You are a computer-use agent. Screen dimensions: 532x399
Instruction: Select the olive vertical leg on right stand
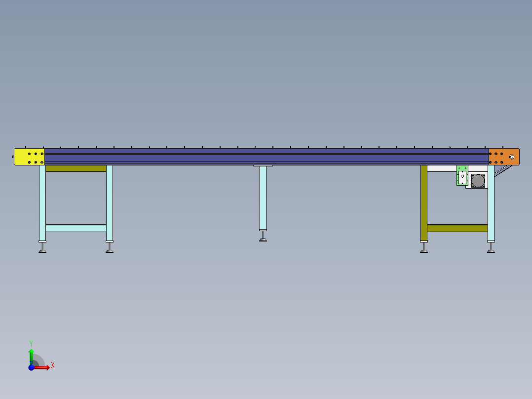[424, 203]
